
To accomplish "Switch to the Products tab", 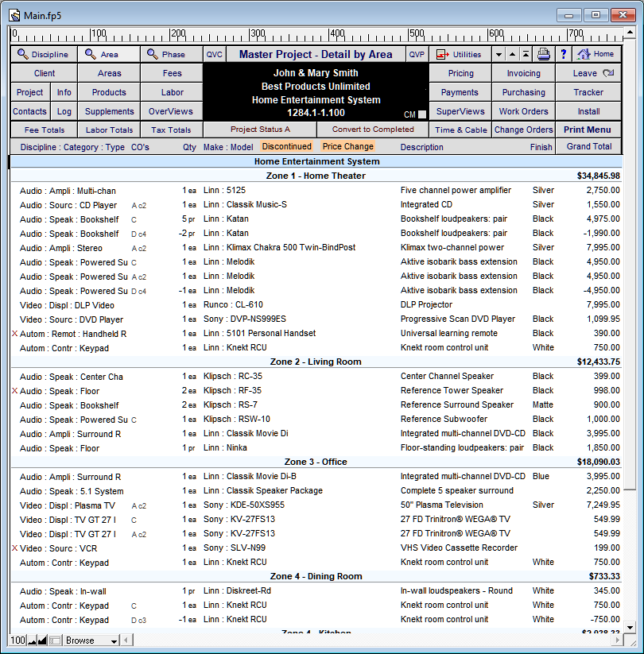I will [110, 92].
